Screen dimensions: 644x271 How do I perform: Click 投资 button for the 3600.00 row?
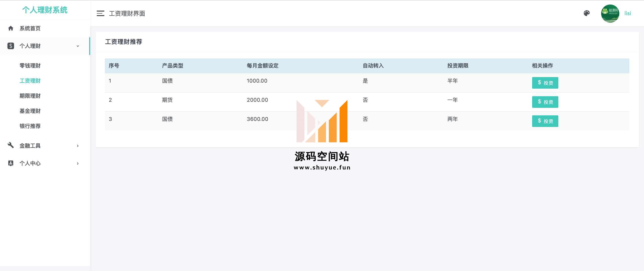pos(545,121)
